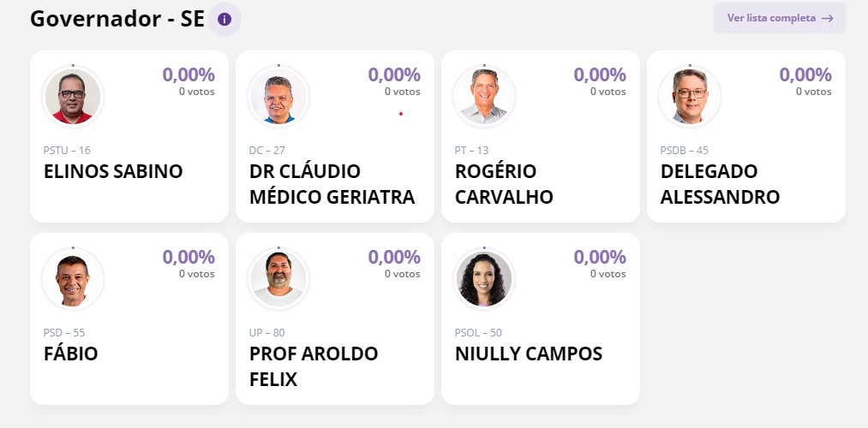
Task: Click the Governador - SE heading
Action: pos(117,19)
